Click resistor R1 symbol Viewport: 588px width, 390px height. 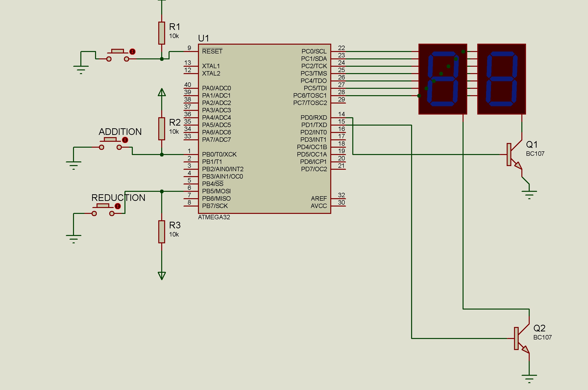[161, 33]
